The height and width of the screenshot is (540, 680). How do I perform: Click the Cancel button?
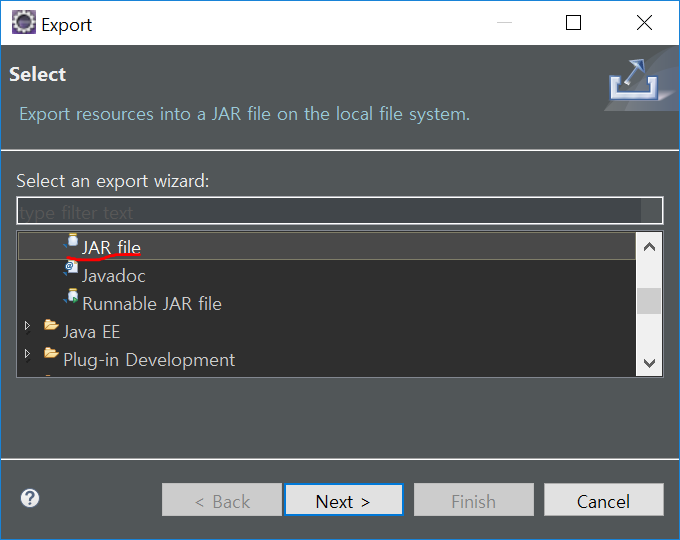pos(604,500)
